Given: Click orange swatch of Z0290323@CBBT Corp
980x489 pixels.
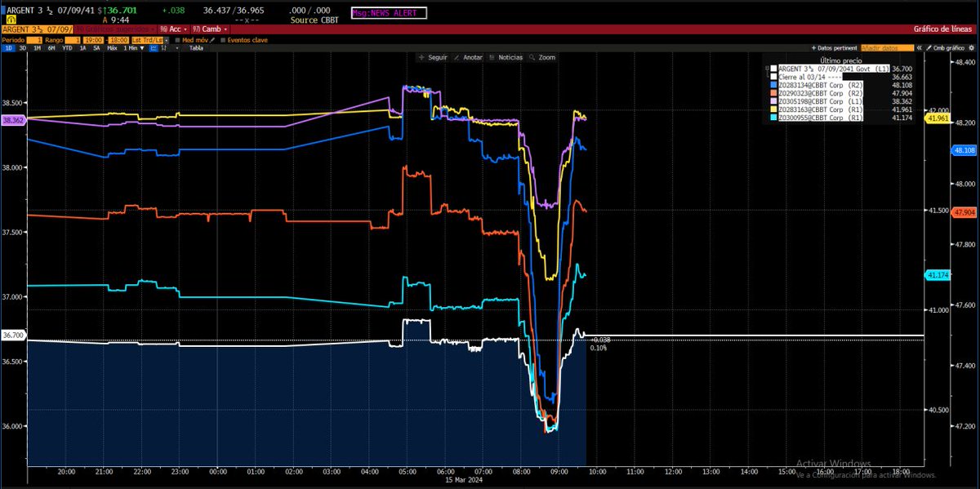Looking at the screenshot, I should pos(773,93).
